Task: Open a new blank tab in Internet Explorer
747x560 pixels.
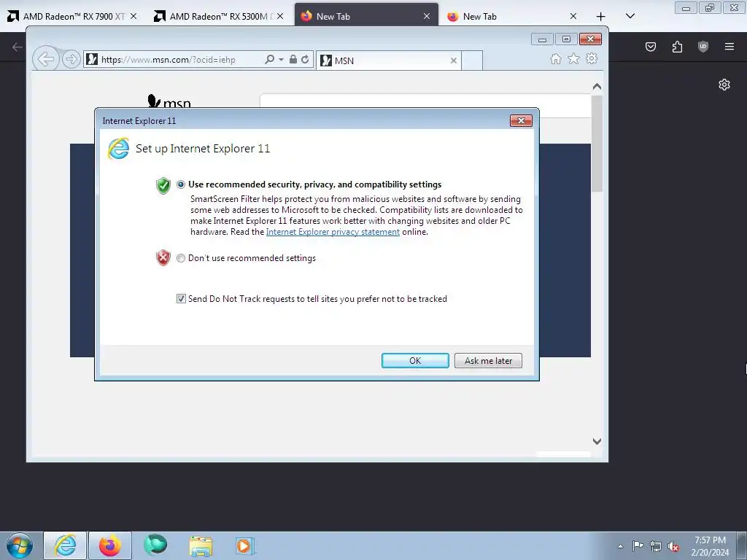Action: pos(472,61)
